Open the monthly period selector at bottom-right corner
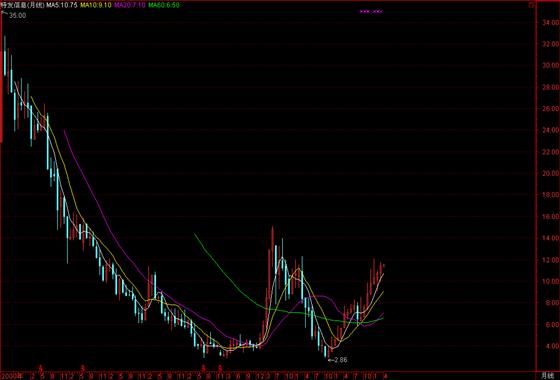Viewport: 560px width, 380px height. [548, 376]
